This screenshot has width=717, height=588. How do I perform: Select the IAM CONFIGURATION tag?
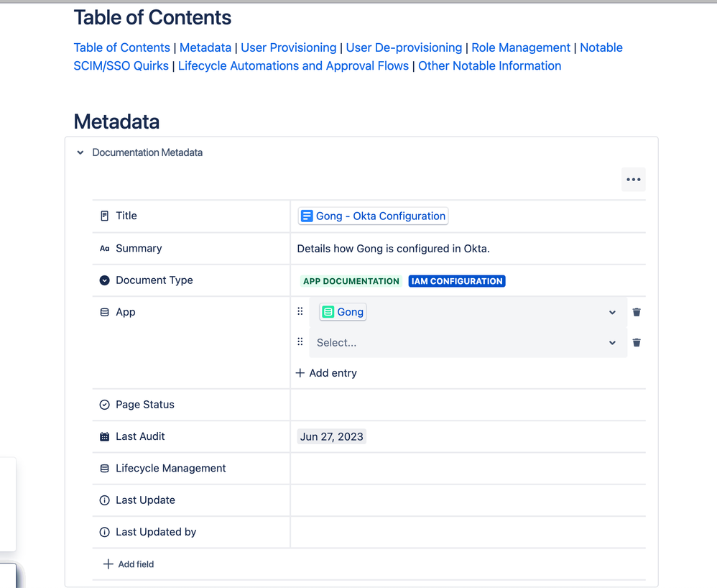457,281
